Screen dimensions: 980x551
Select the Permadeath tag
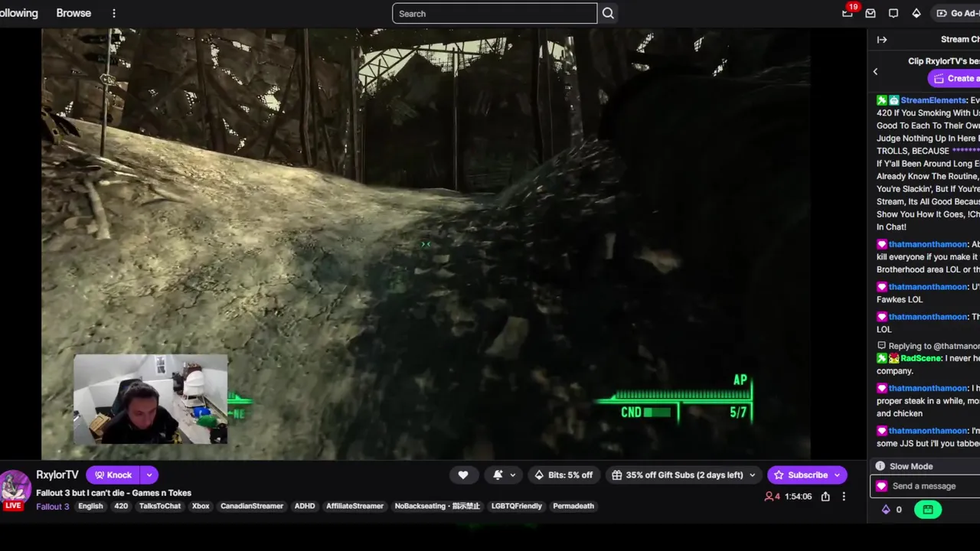(573, 506)
